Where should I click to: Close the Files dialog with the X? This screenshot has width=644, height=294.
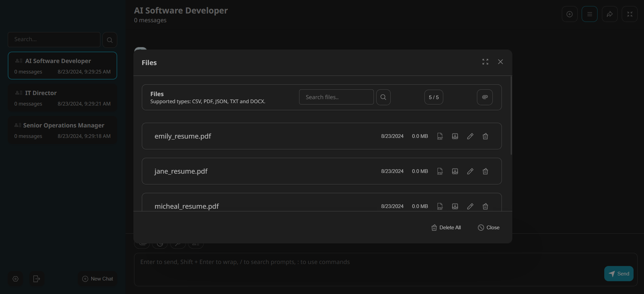(x=500, y=62)
